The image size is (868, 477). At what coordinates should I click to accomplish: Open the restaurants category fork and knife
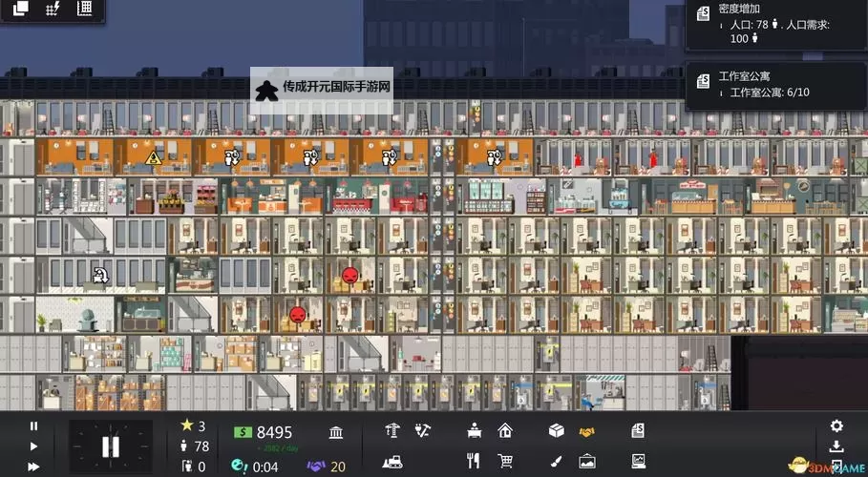[474, 461]
